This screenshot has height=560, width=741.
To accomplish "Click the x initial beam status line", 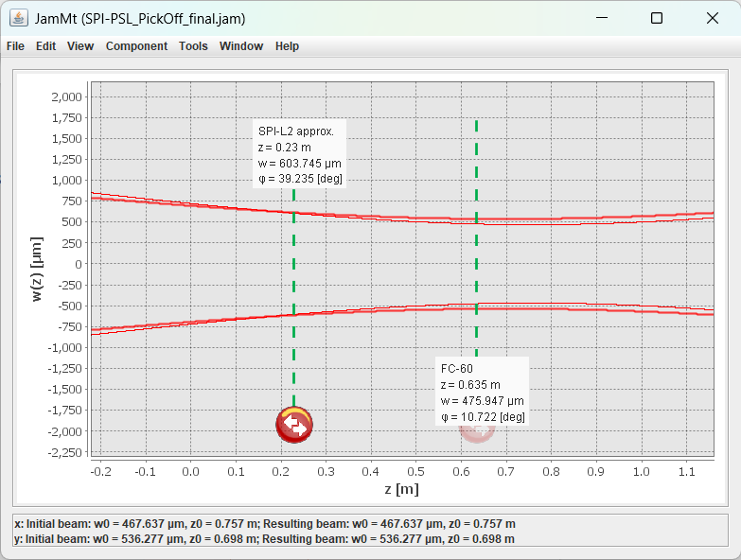I will [265, 524].
